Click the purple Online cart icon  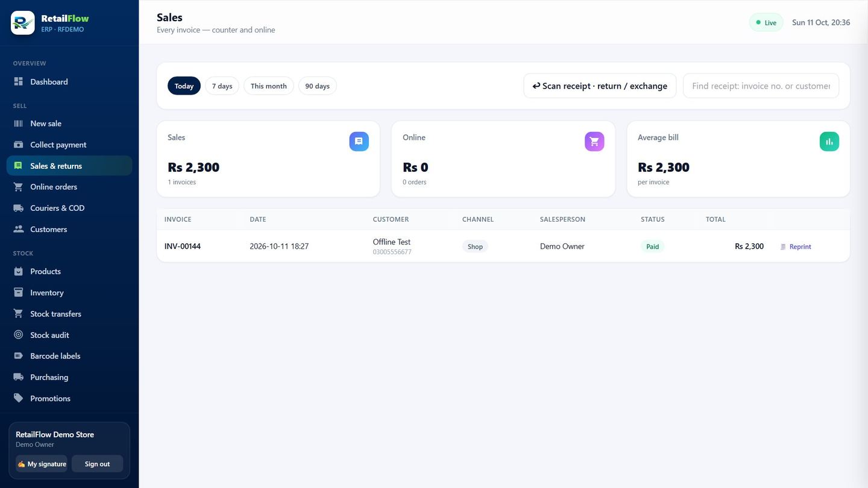click(594, 142)
